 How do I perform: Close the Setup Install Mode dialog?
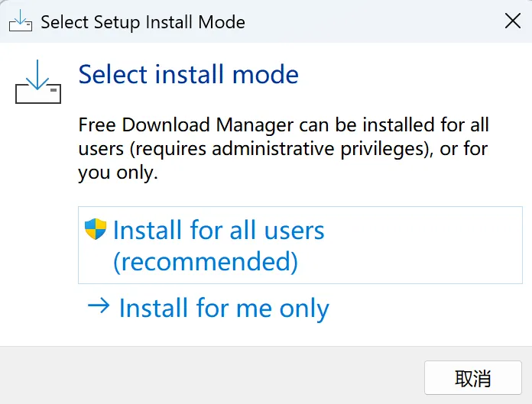tap(513, 21)
